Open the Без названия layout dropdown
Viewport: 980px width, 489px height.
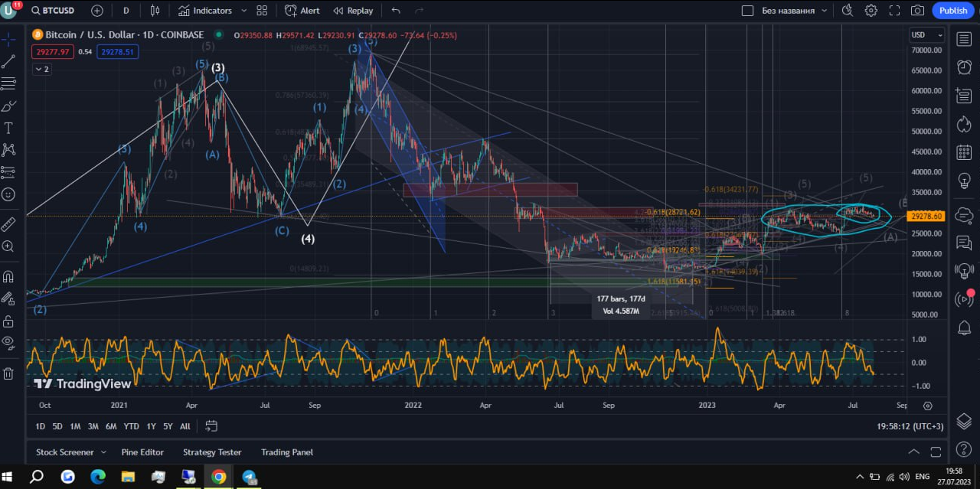coord(795,11)
